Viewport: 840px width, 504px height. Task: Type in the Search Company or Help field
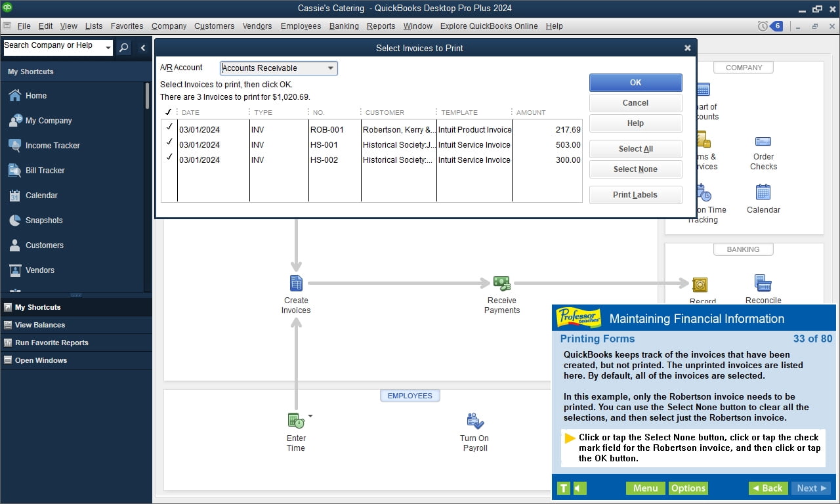click(x=52, y=47)
